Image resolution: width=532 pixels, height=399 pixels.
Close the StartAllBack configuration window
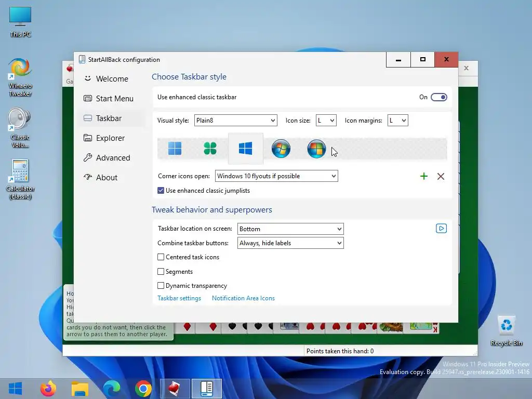(446, 60)
